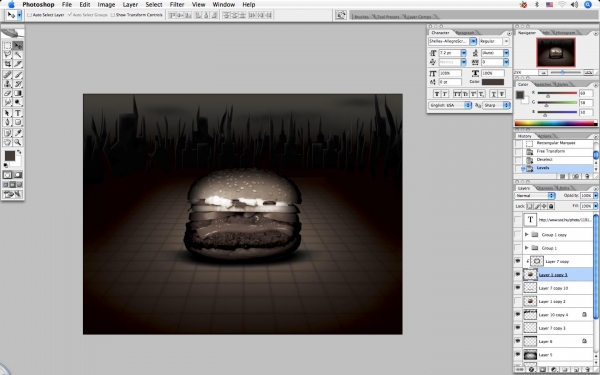Switch to the Paragraph tab
The image size is (600, 375).
465,33
